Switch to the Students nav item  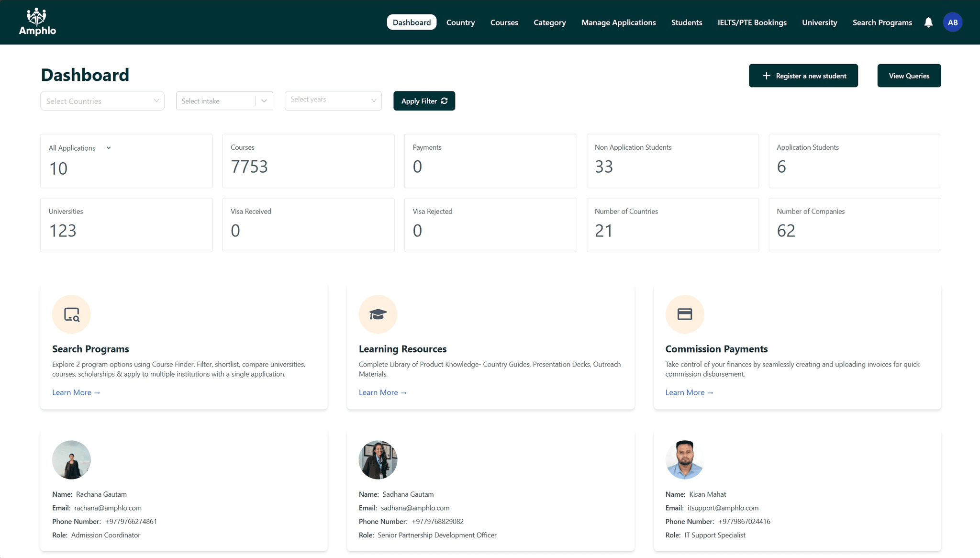[x=686, y=22]
